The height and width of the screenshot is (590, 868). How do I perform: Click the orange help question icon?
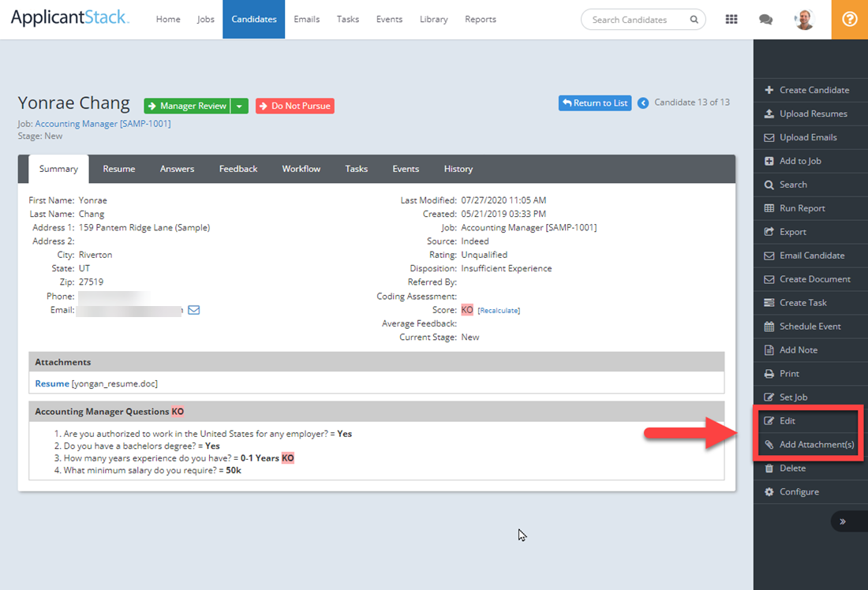pyautogui.click(x=849, y=20)
